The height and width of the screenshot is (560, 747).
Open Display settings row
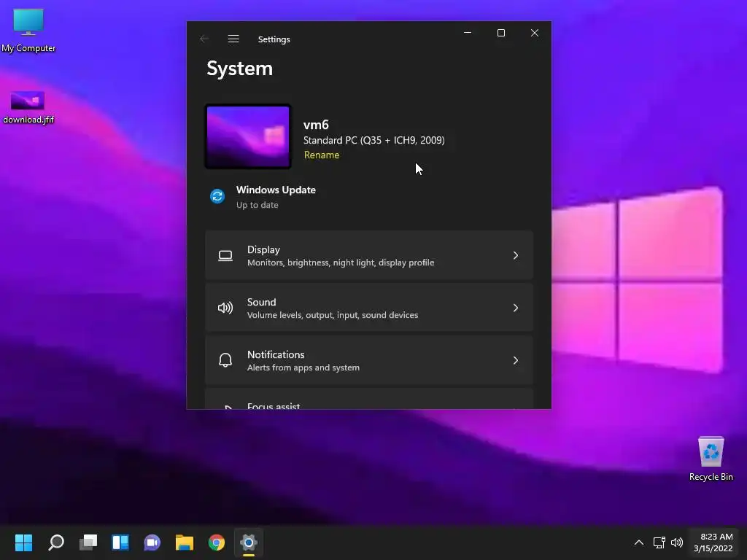click(x=368, y=256)
